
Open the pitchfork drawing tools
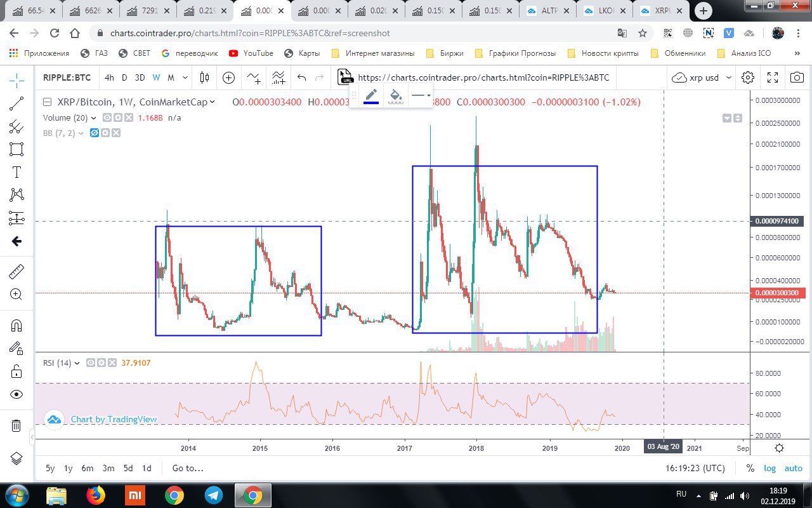[x=16, y=126]
